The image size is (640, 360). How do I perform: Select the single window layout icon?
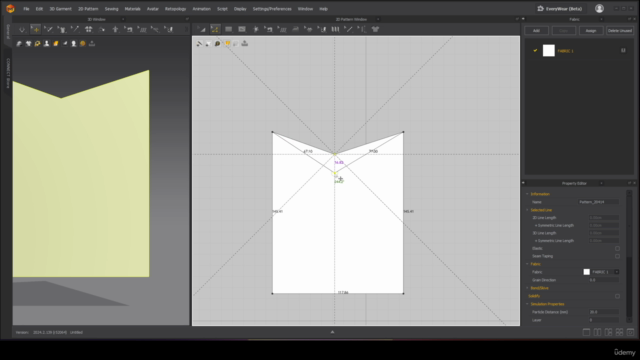coord(587,332)
